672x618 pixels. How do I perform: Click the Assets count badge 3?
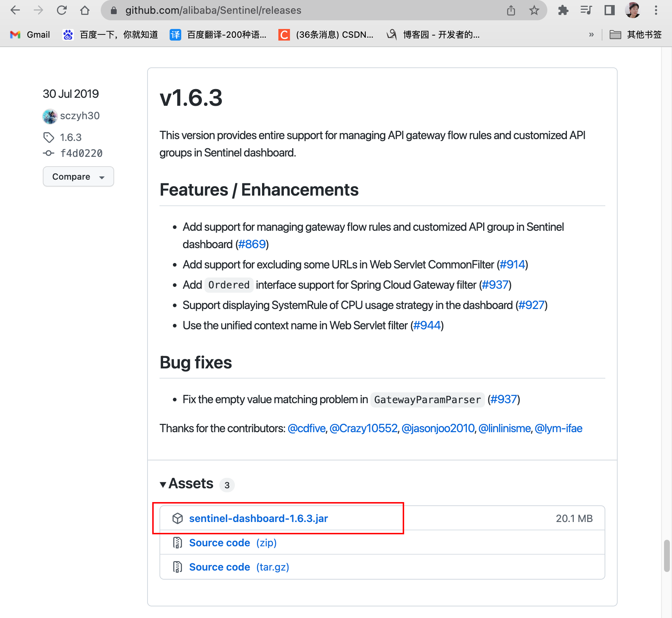pos(227,485)
